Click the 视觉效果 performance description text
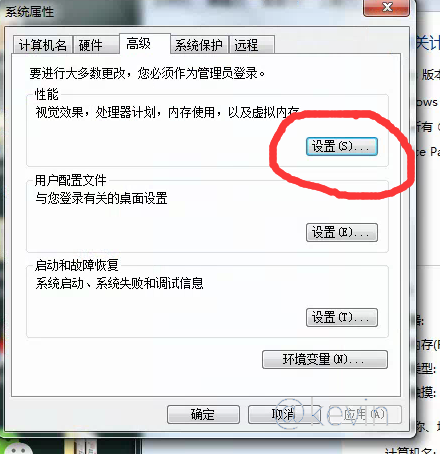 click(x=167, y=112)
